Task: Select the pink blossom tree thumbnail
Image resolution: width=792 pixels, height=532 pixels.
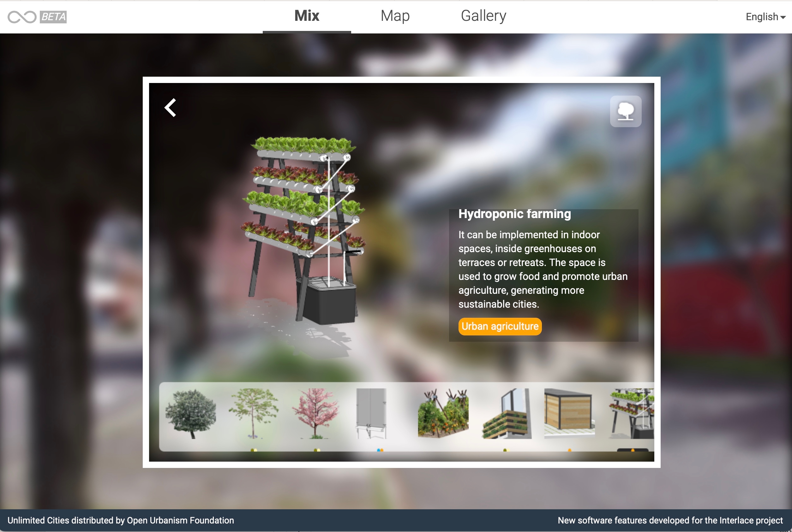Action: 316,414
